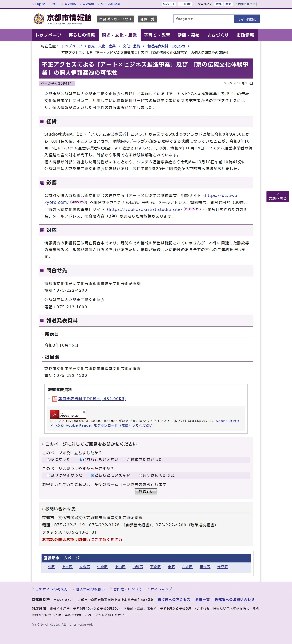Click 組織一覧 header button
The width and height of the screenshot is (292, 644).
tap(147, 19)
